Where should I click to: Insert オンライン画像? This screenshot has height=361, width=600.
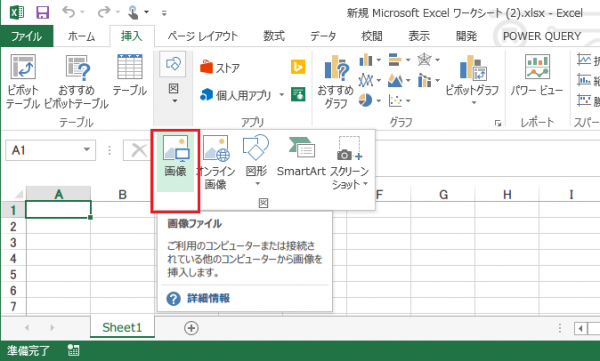(215, 162)
